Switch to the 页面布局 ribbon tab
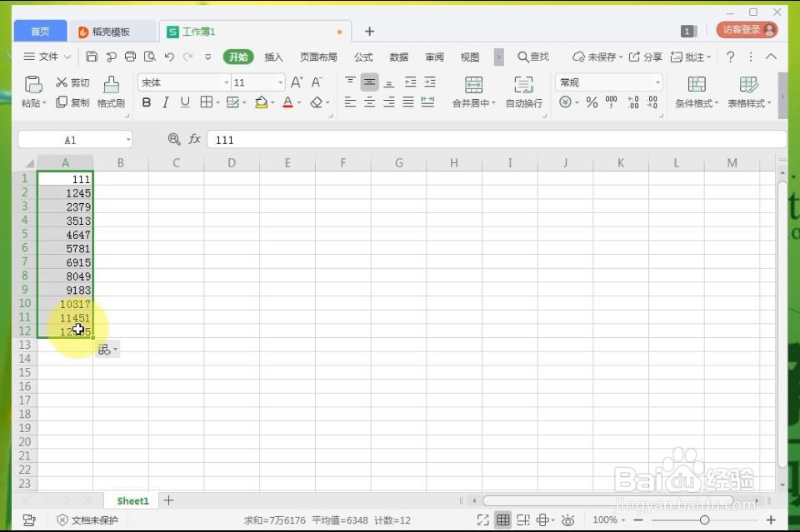This screenshot has height=532, width=800. pos(318,57)
